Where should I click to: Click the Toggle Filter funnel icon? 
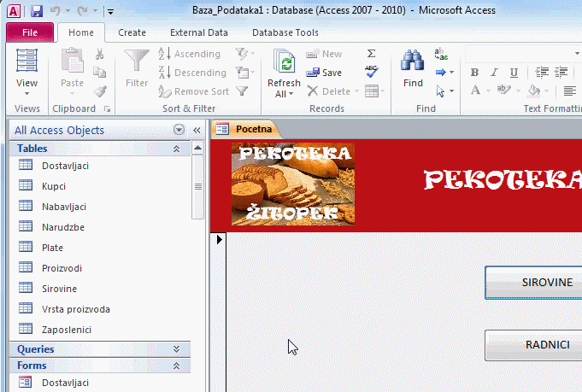[x=242, y=91]
